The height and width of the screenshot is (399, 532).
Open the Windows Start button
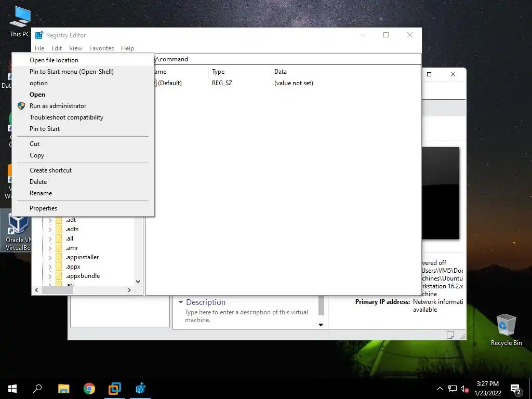pos(12,389)
